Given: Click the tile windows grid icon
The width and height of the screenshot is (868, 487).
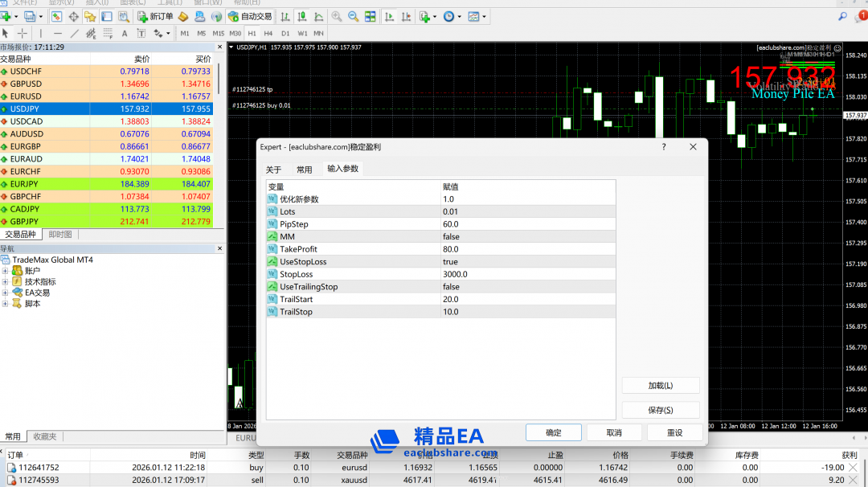Looking at the screenshot, I should pyautogui.click(x=370, y=16).
